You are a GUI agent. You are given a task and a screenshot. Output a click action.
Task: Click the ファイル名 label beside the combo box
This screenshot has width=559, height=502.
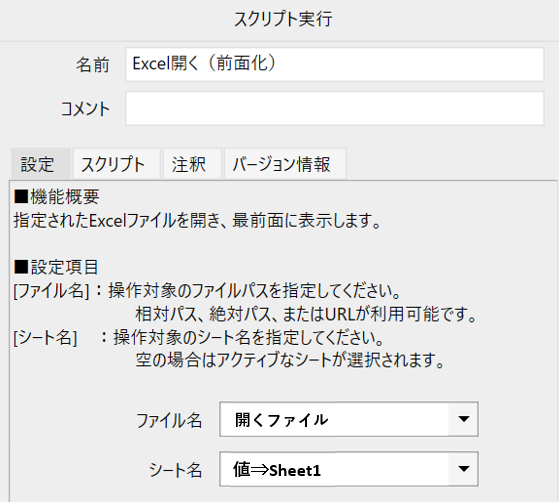pyautogui.click(x=169, y=420)
